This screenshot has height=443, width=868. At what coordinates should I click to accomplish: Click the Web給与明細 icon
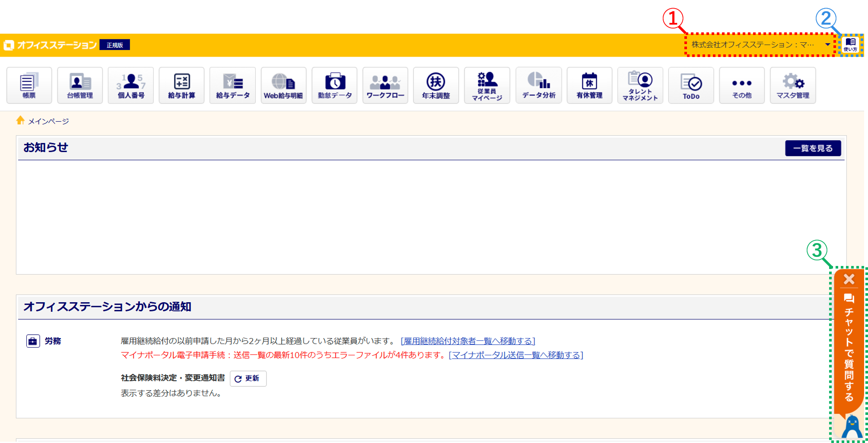tap(283, 85)
